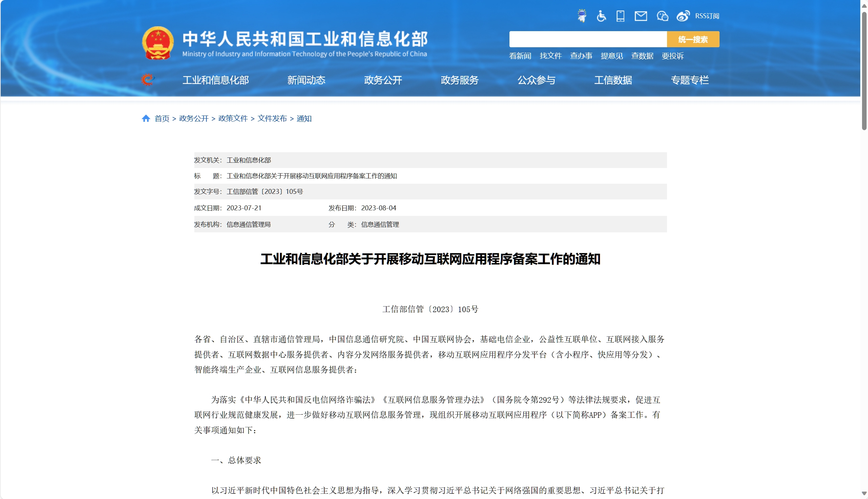Open the 工信数据 section

coord(613,80)
